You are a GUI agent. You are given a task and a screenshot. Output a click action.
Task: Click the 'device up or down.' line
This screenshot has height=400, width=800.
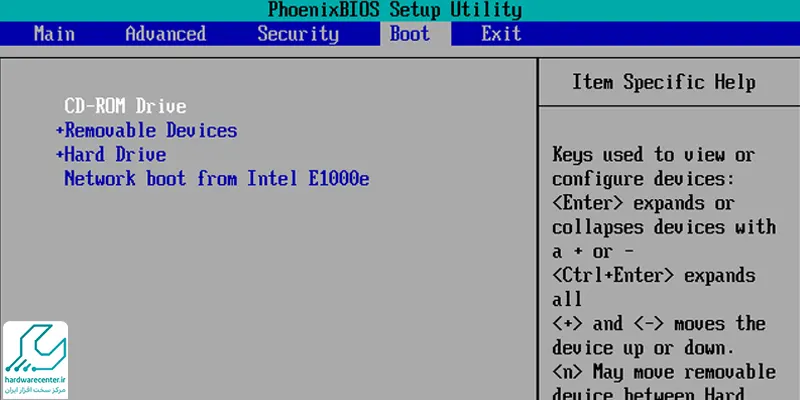tap(643, 348)
